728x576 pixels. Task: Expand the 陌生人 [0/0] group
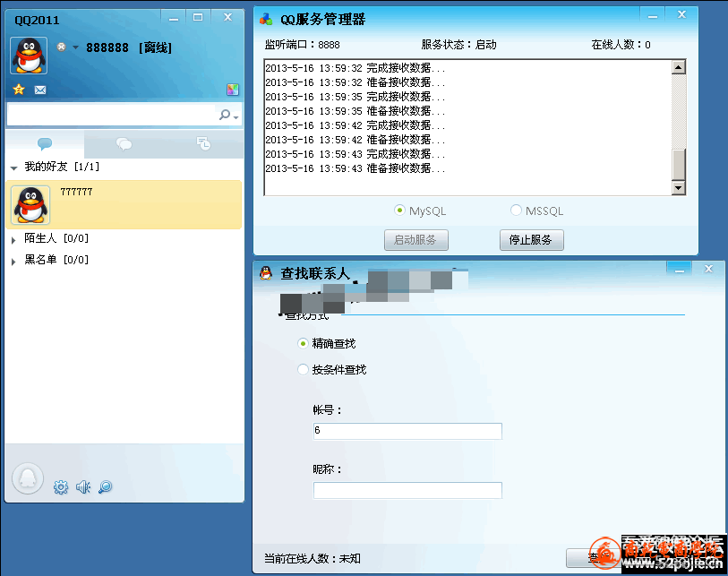coord(13,240)
